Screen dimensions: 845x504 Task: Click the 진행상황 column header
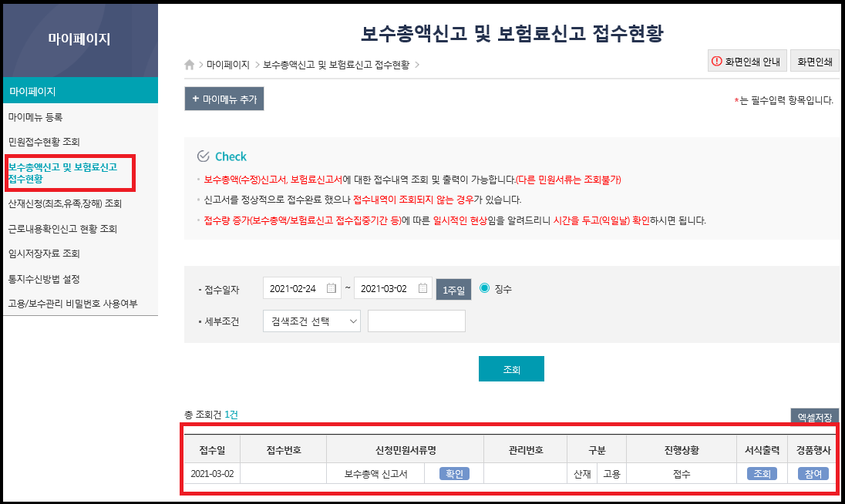pos(682,450)
